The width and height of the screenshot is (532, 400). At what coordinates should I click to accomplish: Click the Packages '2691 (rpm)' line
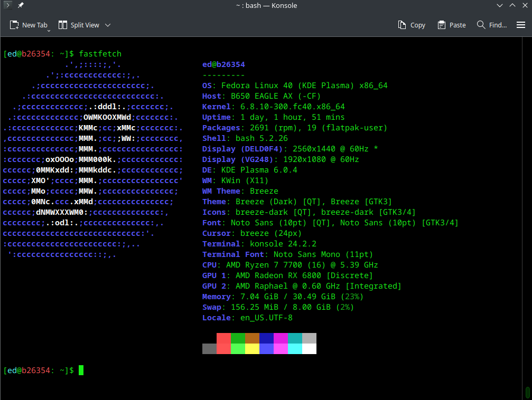point(295,128)
